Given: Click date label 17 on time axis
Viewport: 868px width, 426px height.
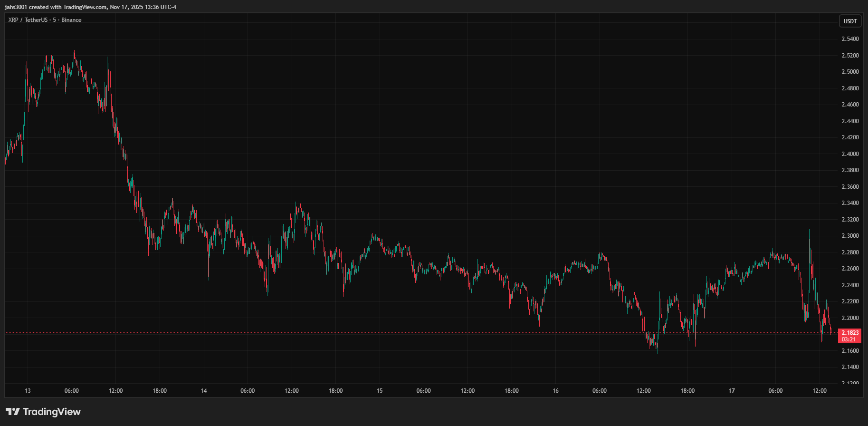Looking at the screenshot, I should click(x=732, y=391).
